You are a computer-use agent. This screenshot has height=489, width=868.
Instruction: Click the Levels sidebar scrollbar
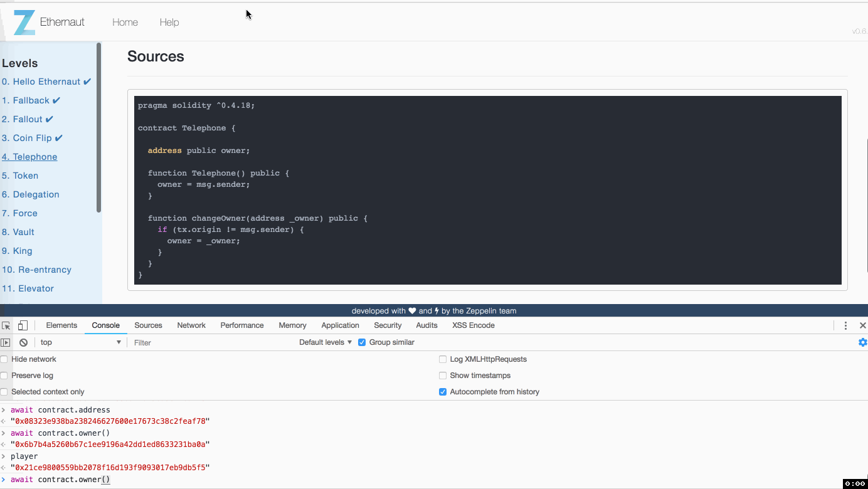coord(98,127)
